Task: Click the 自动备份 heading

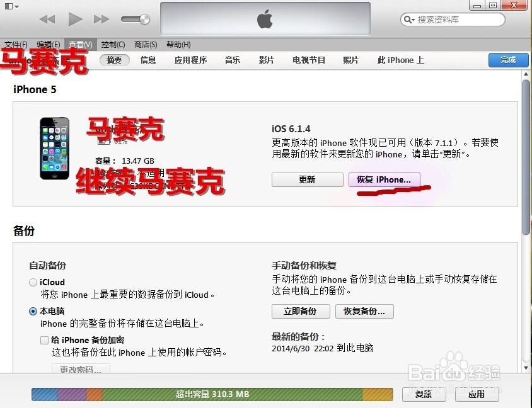Action: 47,265
